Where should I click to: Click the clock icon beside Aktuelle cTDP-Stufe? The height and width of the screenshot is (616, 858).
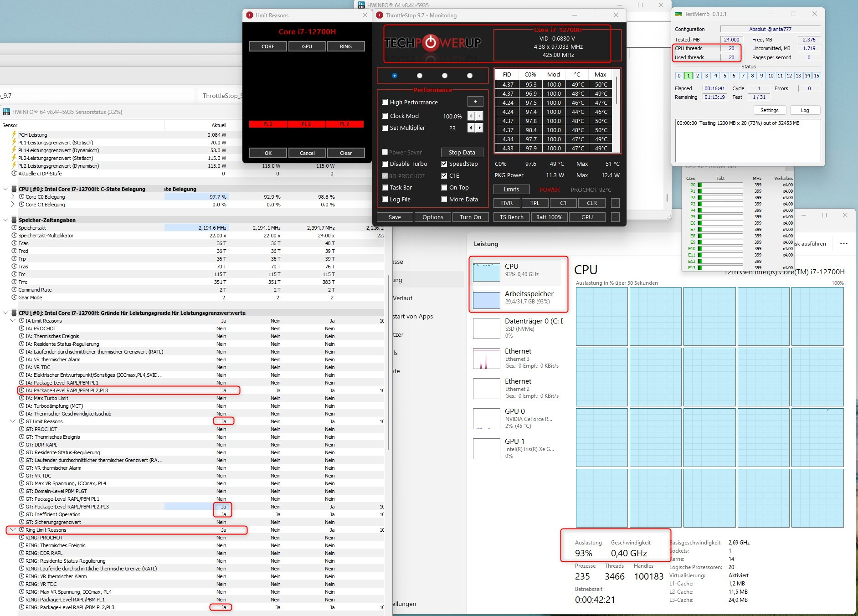[14, 173]
